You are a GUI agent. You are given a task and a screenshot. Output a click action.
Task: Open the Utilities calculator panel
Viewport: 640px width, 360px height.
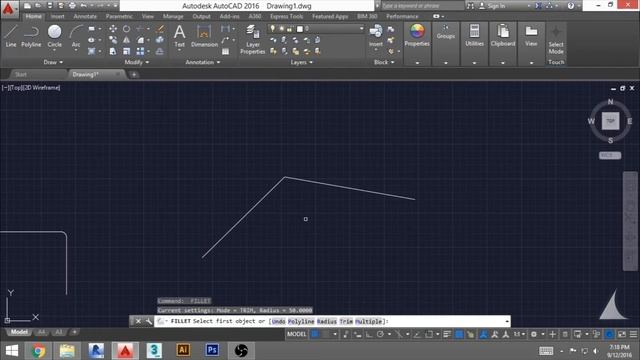coord(474,35)
